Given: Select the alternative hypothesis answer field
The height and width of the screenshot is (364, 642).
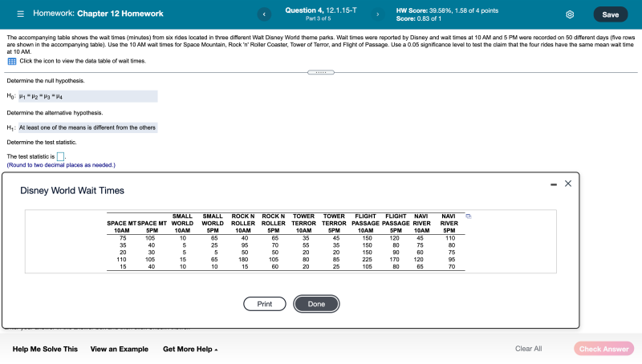Looking at the screenshot, I should click(x=87, y=127).
